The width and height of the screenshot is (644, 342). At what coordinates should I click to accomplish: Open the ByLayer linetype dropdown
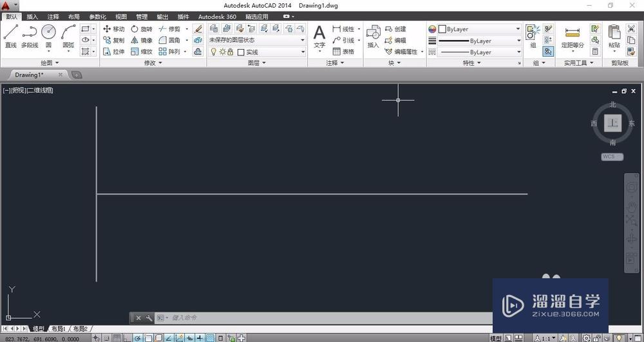(x=479, y=52)
